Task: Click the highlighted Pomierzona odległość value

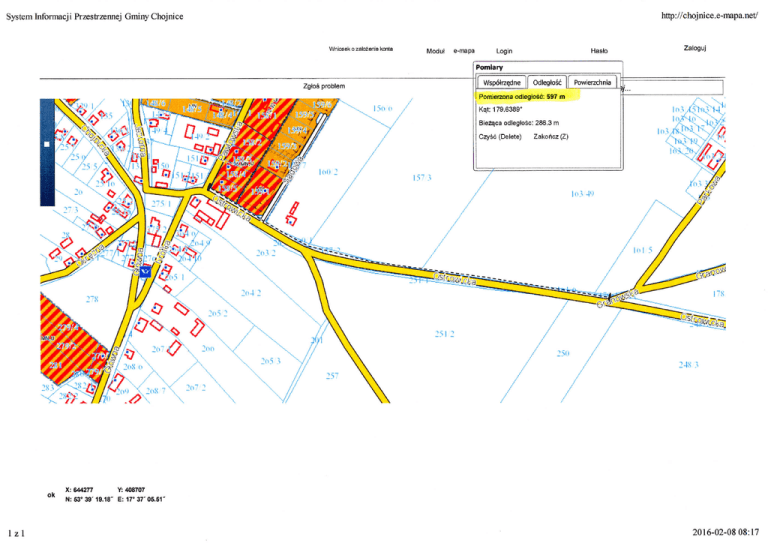Action: [x=529, y=97]
